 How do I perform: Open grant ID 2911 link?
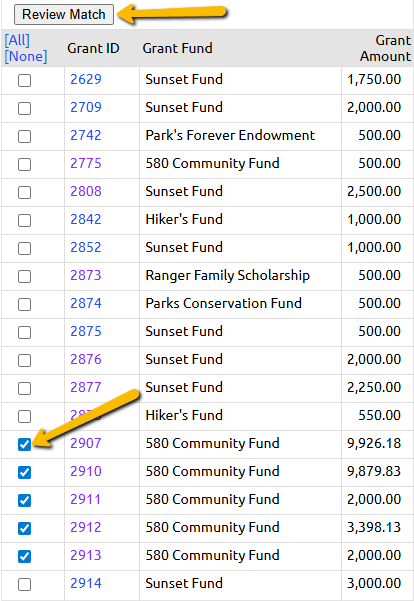tap(86, 499)
